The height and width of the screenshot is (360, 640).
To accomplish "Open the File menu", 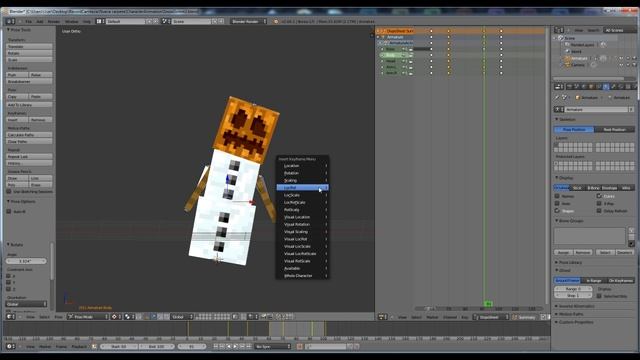I will [29, 21].
